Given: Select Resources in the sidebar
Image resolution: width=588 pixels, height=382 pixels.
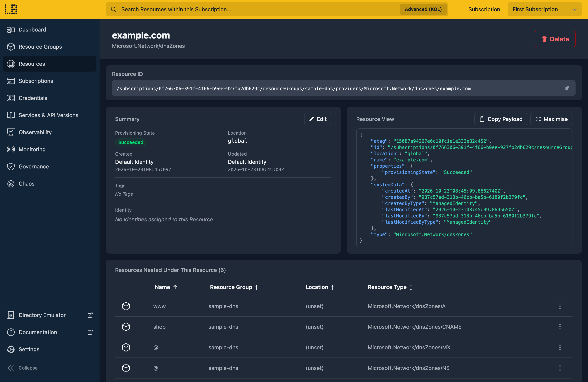Looking at the screenshot, I should click(x=50, y=64).
